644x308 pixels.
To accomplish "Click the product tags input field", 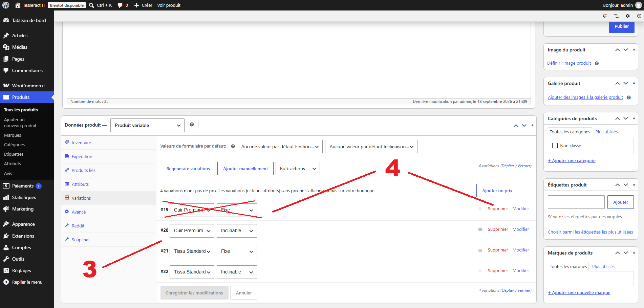I will point(576,202).
